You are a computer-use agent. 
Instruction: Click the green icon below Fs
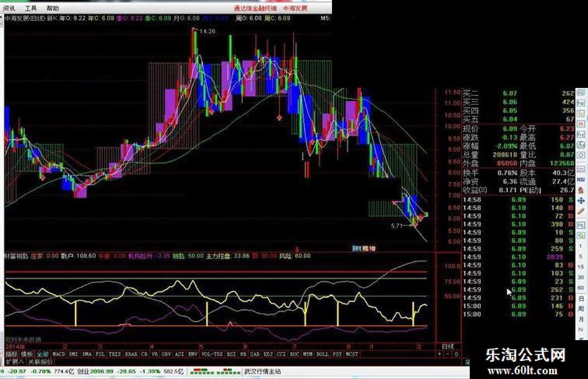click(581, 235)
